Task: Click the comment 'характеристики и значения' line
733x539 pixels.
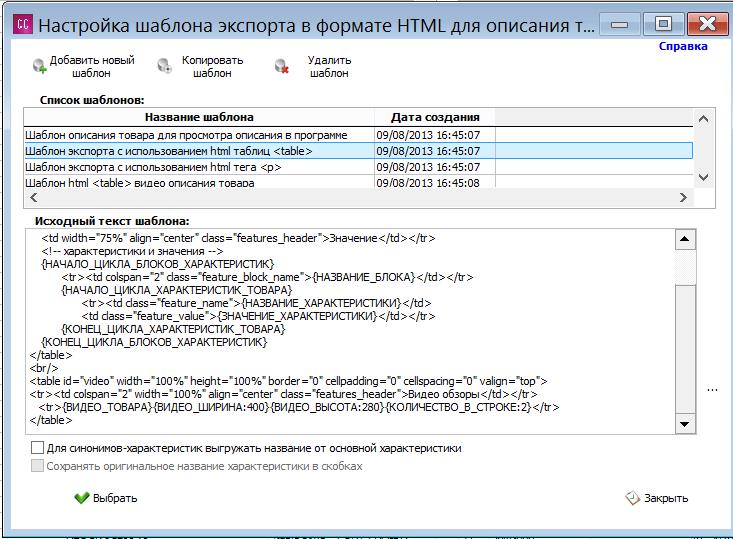Action: [132, 251]
